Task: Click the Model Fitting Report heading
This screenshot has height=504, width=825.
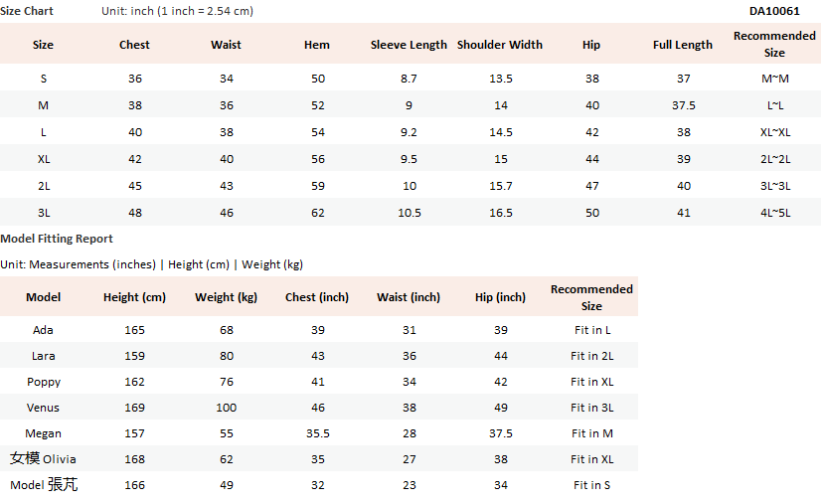Action: [x=57, y=239]
